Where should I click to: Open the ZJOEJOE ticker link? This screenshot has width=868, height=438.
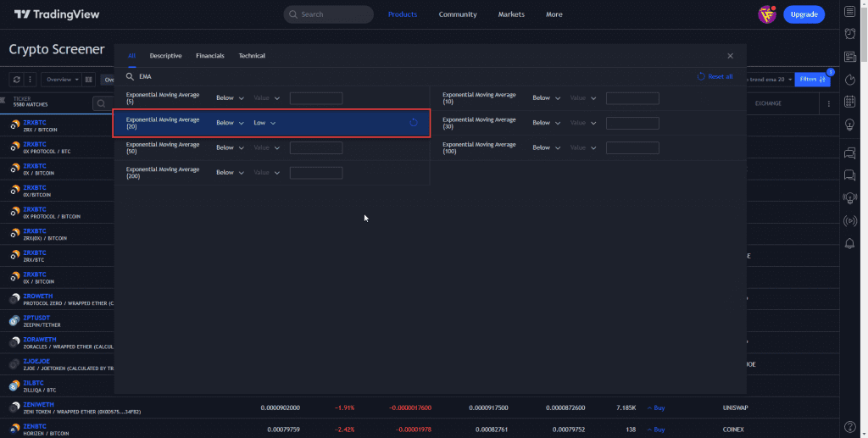(36, 361)
